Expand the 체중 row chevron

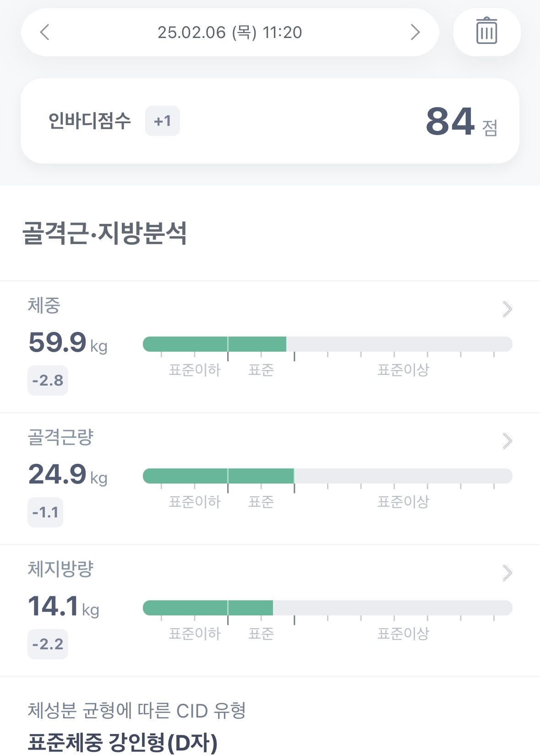click(507, 309)
